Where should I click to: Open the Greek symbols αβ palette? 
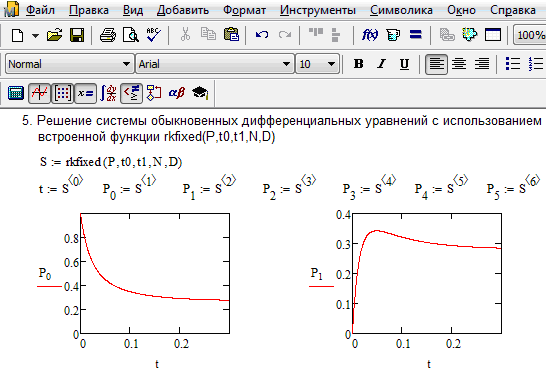[x=177, y=93]
